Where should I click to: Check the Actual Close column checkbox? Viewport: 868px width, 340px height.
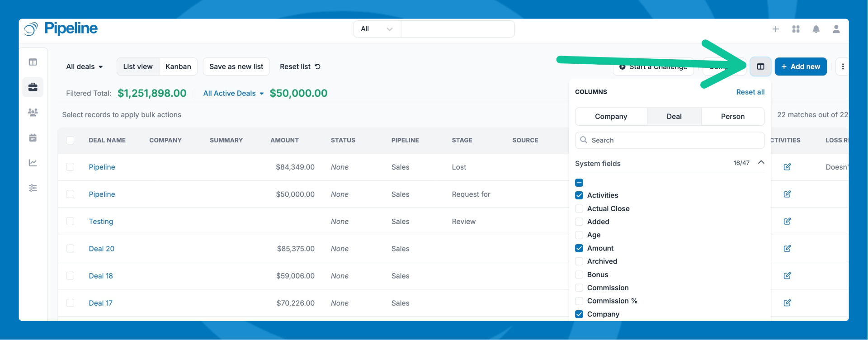pos(579,208)
